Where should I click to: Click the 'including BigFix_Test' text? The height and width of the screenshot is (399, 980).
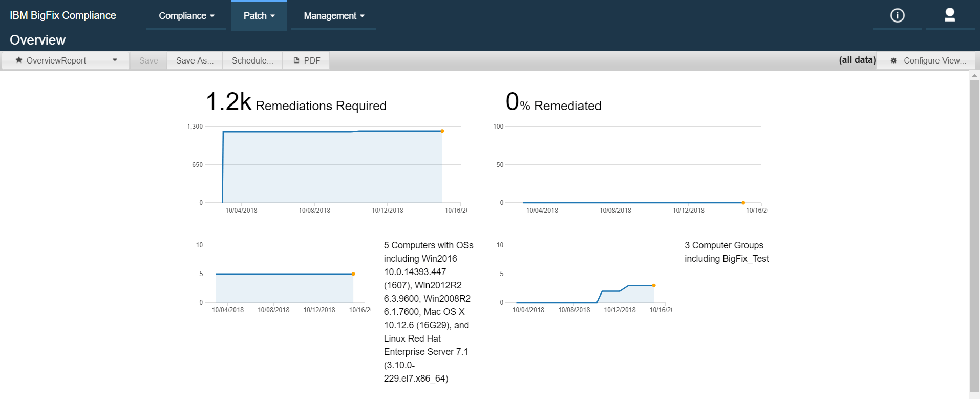tap(727, 259)
